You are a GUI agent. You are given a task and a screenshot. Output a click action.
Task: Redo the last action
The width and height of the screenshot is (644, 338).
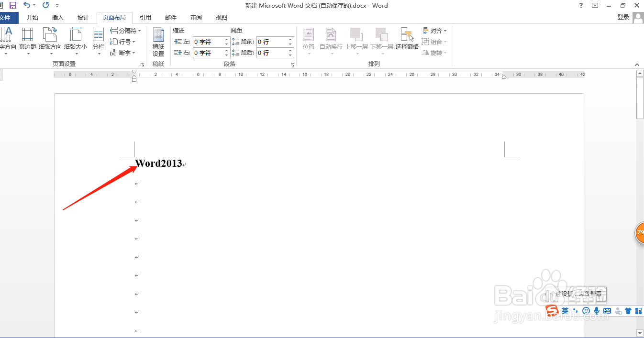[45, 5]
